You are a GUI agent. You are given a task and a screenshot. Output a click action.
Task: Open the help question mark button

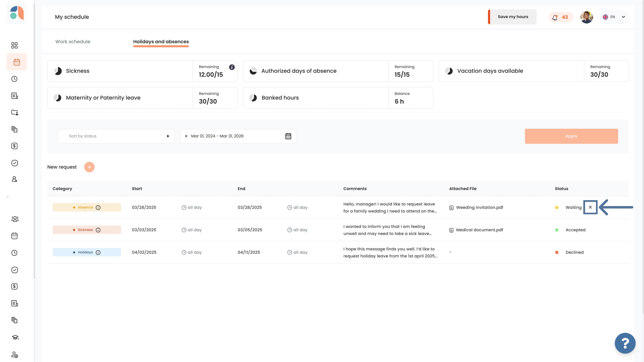[625, 343]
